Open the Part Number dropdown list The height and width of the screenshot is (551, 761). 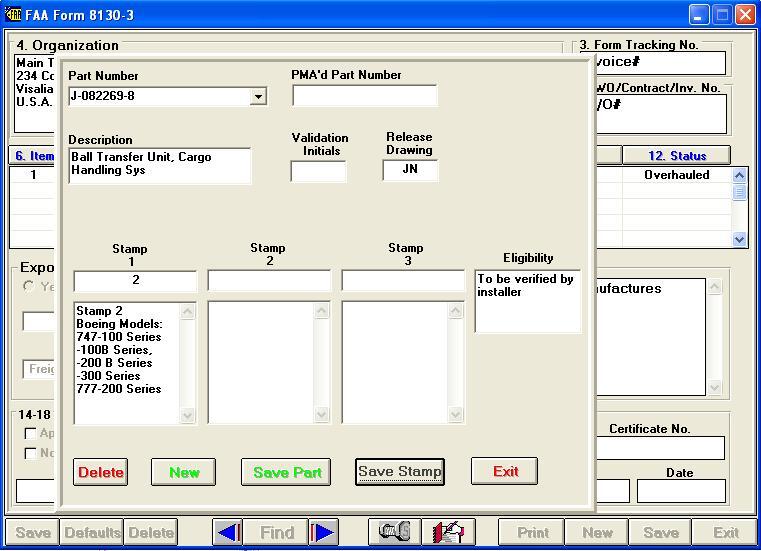258,97
